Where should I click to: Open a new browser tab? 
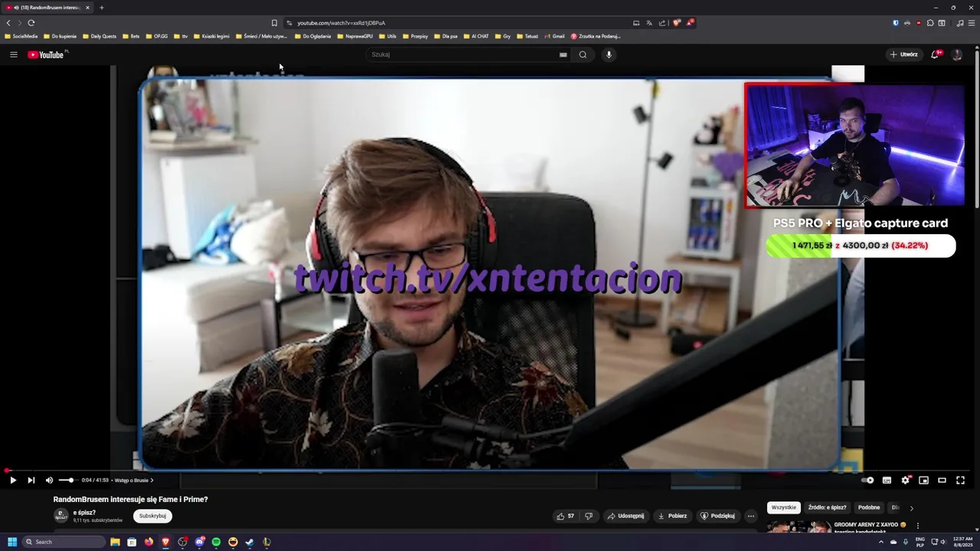[x=101, y=8]
